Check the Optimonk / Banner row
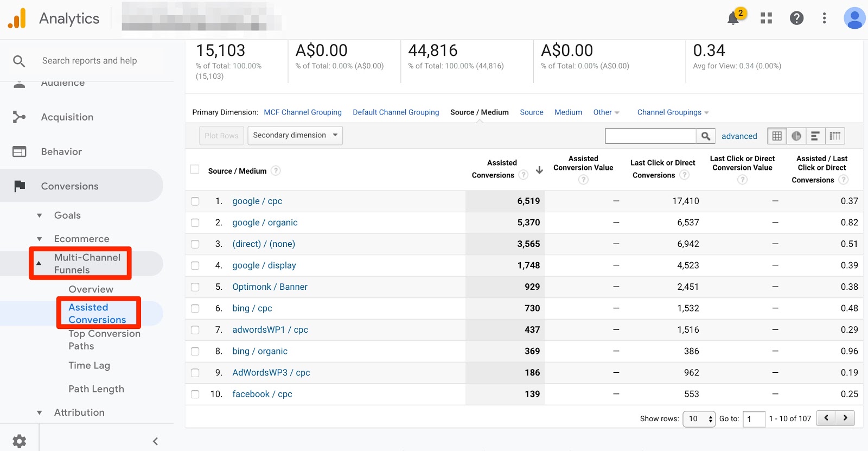The image size is (868, 451). (195, 287)
